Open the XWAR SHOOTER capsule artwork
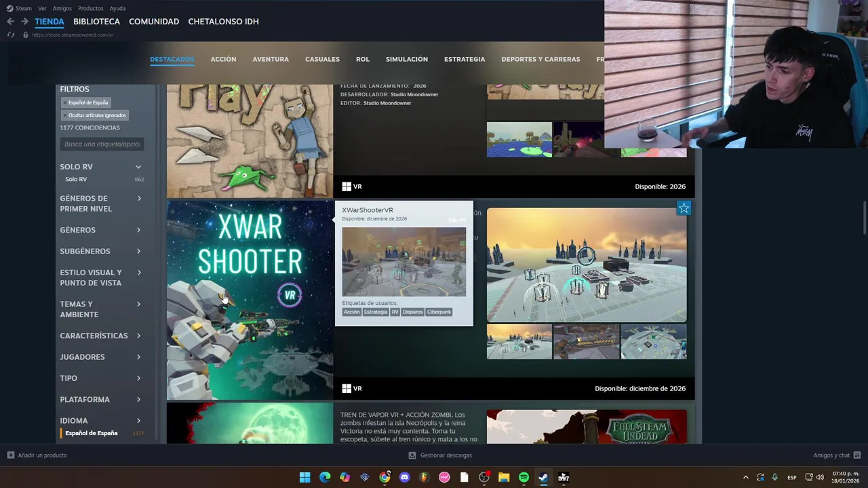Screen dimensions: 868x488 250,300
